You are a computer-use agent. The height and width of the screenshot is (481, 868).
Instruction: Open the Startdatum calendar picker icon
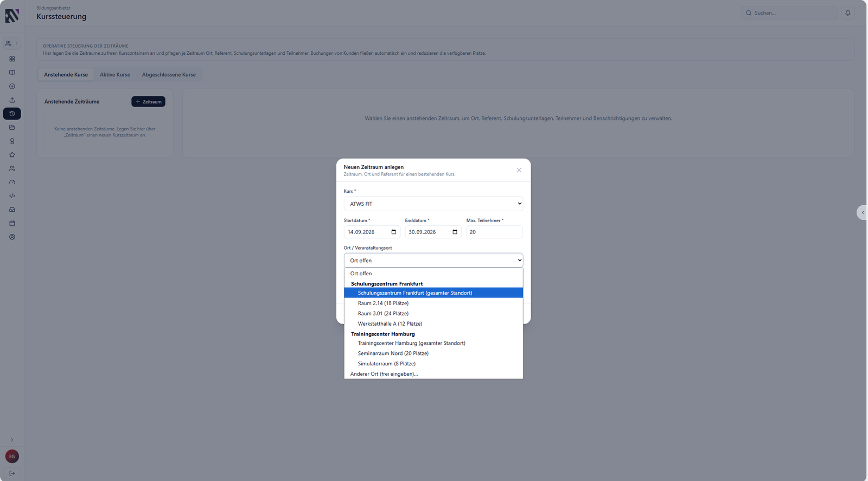coord(394,232)
